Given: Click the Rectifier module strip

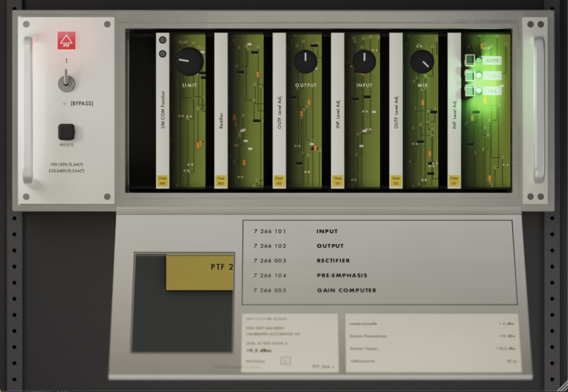Looking at the screenshot, I should coord(221,110).
